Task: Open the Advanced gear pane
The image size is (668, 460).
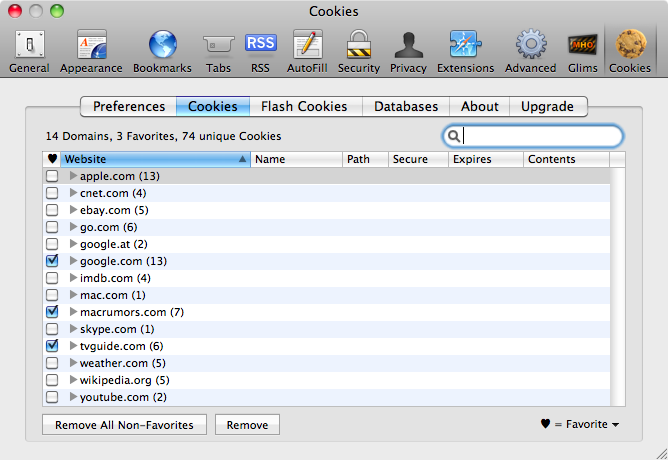Action: point(531,52)
